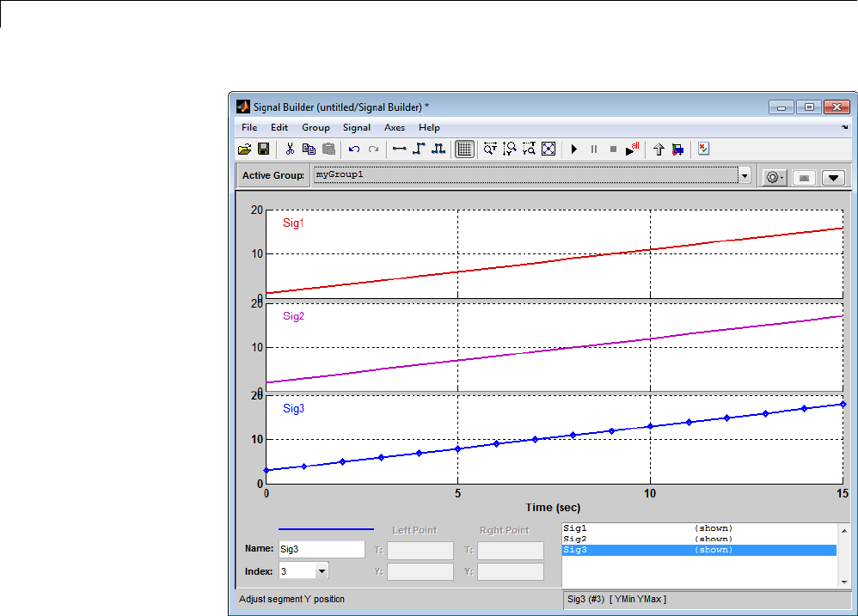Viewport: 858px width, 616px height.
Task: Add a pulse signal from toolbar
Action: tap(438, 149)
